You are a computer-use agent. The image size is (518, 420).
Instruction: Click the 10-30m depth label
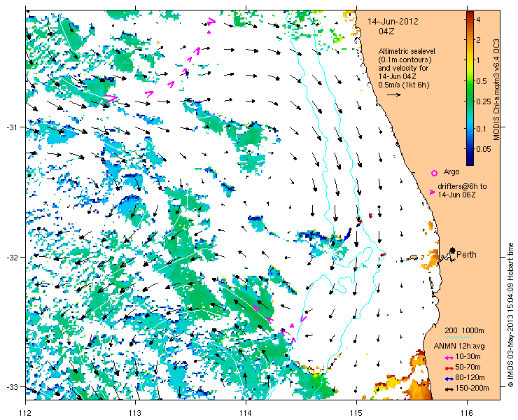[x=468, y=357]
